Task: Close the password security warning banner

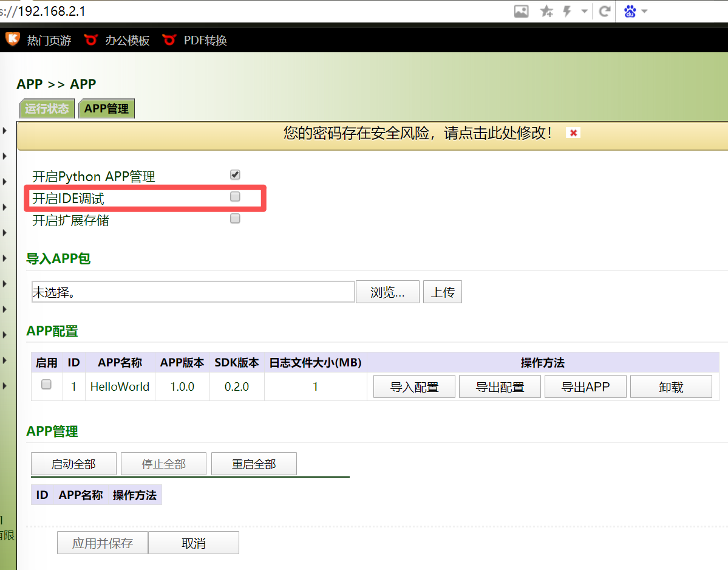Action: pyautogui.click(x=573, y=132)
